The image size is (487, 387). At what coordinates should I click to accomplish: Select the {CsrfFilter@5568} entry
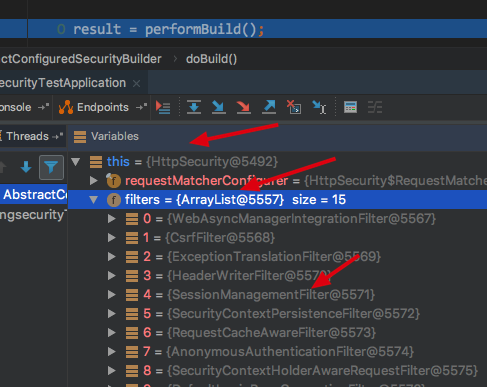coord(220,238)
